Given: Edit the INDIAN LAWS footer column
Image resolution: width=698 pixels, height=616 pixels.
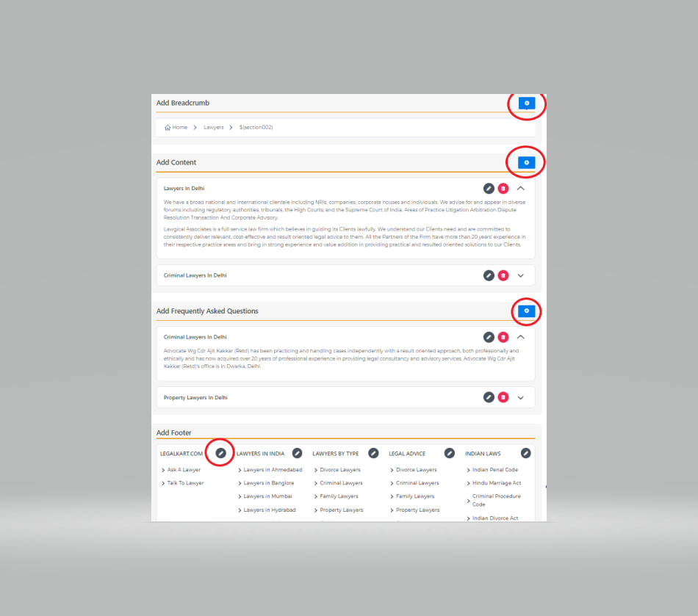Looking at the screenshot, I should pos(525,453).
